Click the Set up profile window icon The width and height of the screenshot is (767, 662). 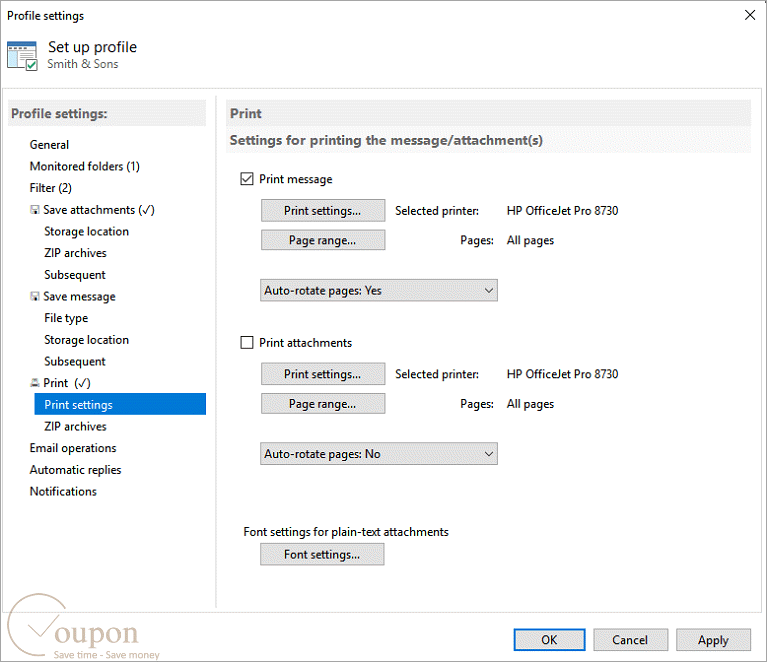[23, 56]
